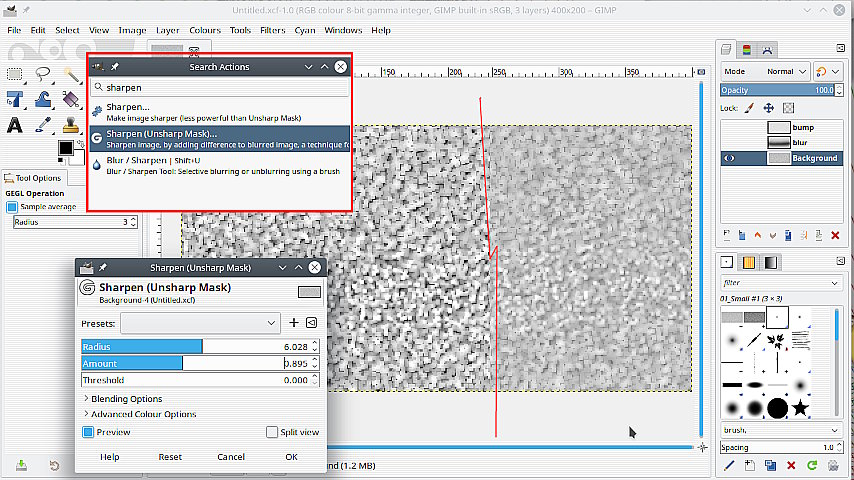The image size is (854, 480).
Task: Select the Rectangle Select tool
Action: point(15,74)
